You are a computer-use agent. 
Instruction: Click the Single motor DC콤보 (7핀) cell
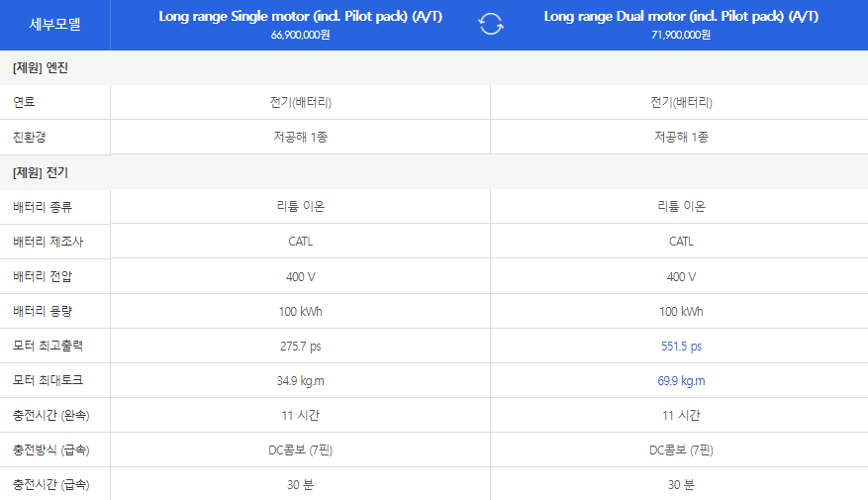pos(301,450)
